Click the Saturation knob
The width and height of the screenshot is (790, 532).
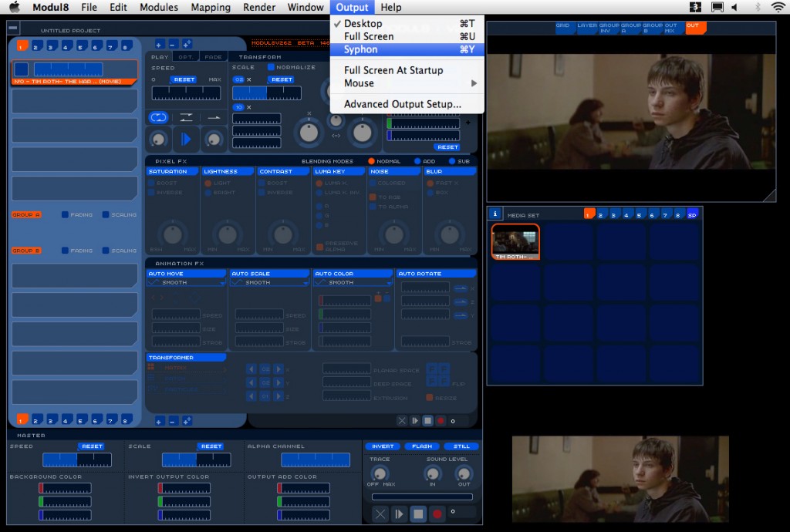point(173,234)
